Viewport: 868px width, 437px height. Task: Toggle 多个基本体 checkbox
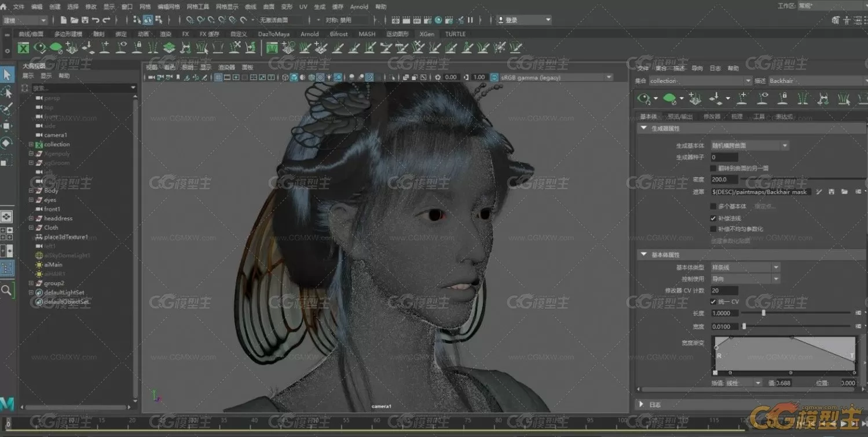(x=713, y=206)
